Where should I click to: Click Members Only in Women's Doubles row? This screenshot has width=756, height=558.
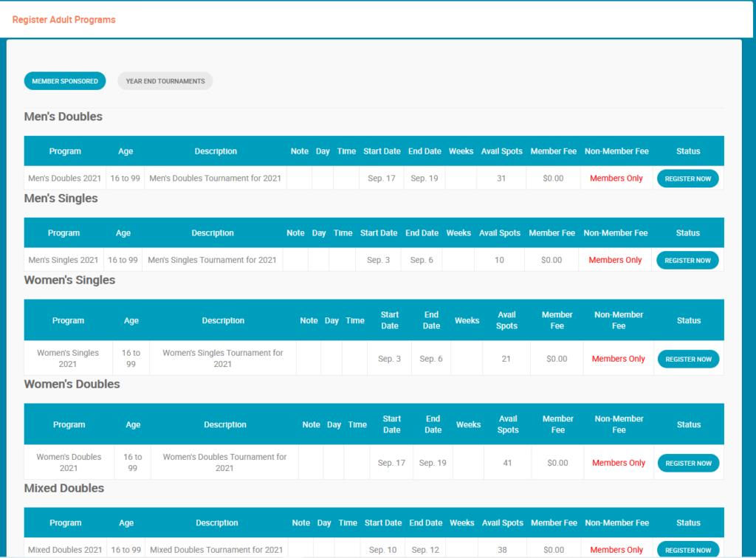(619, 463)
